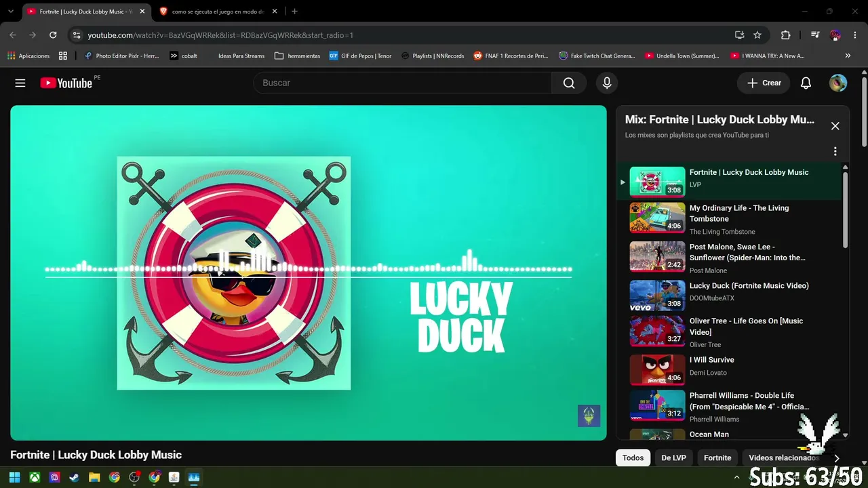Screen dimensions: 868x488
Task: Open the browser extensions puzzle icon
Action: pyautogui.click(x=786, y=35)
